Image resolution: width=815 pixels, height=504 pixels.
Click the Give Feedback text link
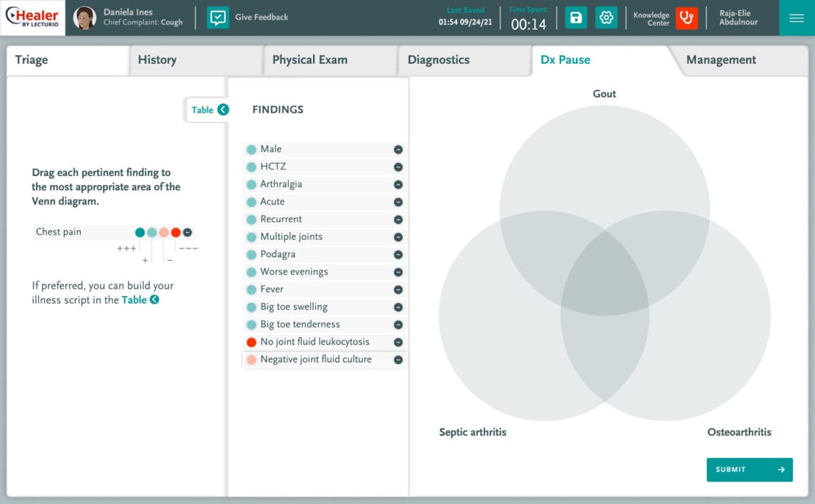261,17
